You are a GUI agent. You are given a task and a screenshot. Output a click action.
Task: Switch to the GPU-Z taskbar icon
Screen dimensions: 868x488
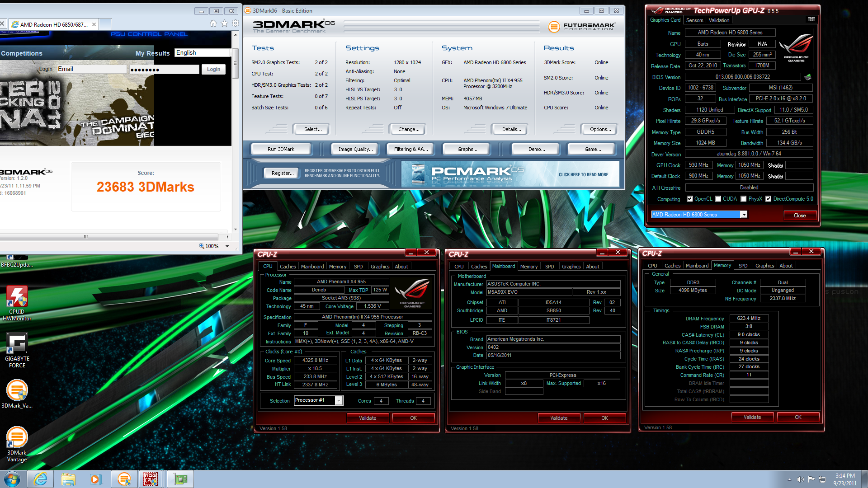coord(180,479)
